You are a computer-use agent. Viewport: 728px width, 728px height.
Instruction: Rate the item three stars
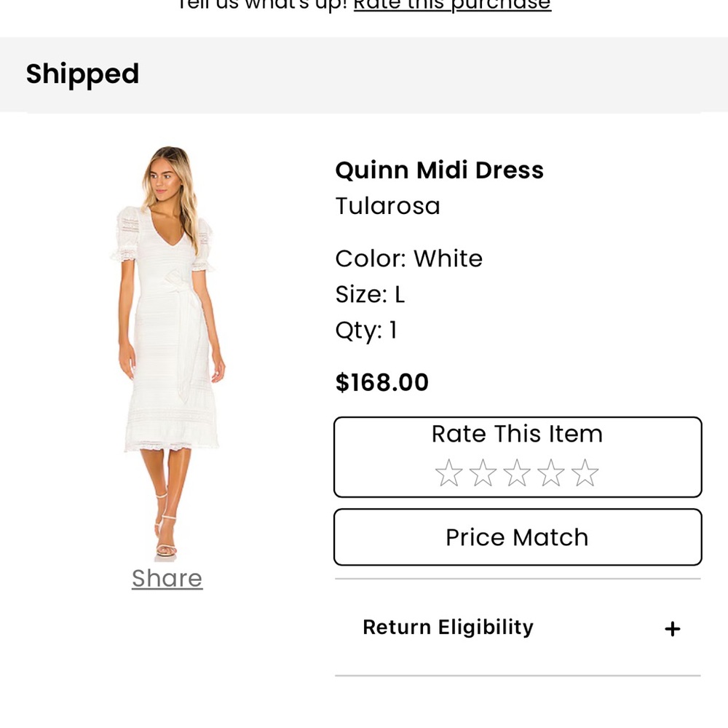pyautogui.click(x=516, y=472)
